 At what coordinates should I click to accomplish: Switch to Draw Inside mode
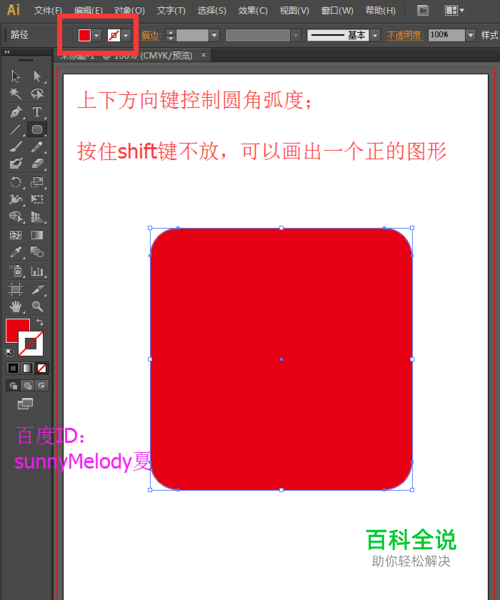pyautogui.click(x=42, y=385)
